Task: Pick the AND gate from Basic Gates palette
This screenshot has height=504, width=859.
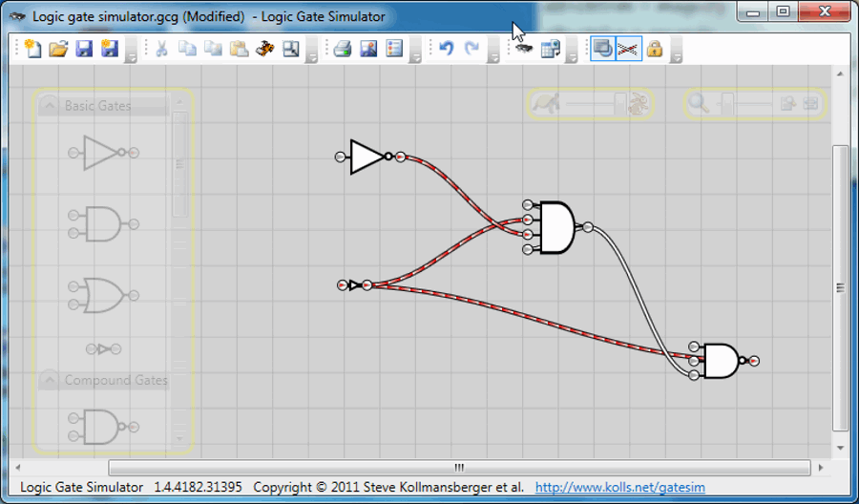Action: tap(103, 224)
